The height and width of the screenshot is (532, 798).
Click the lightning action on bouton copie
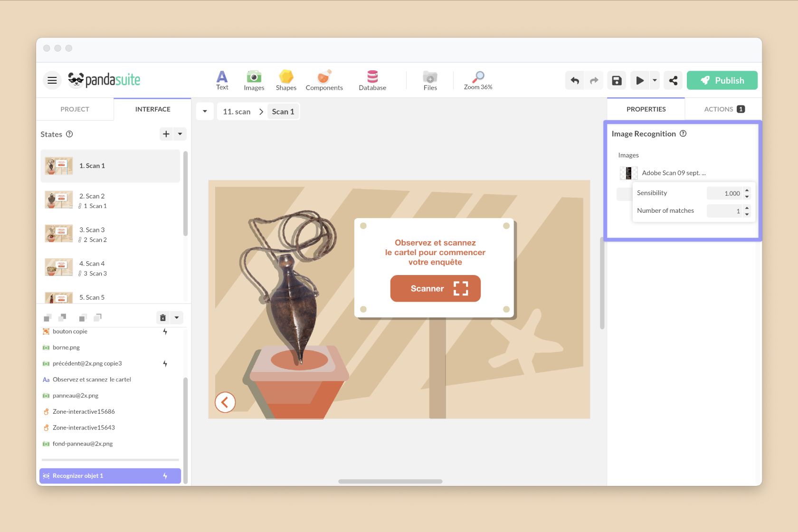pyautogui.click(x=165, y=332)
